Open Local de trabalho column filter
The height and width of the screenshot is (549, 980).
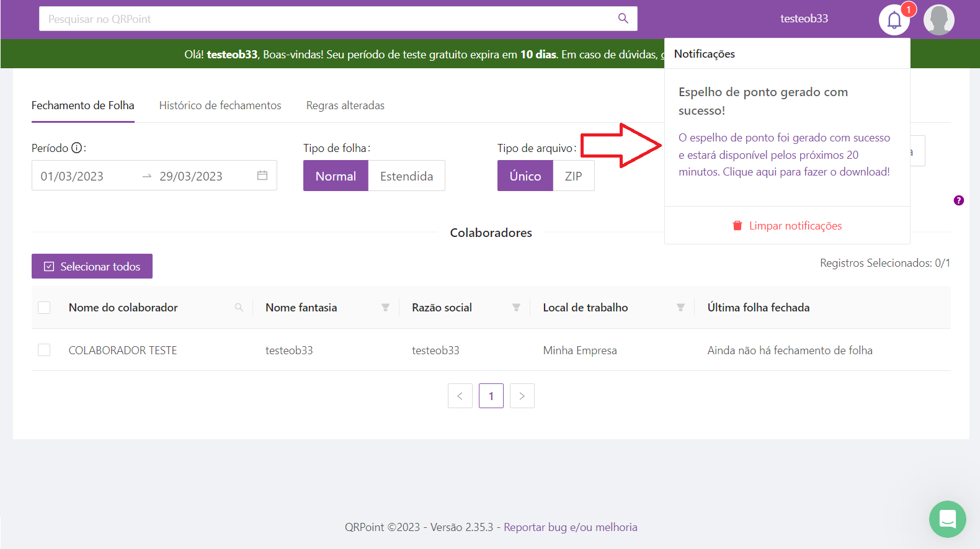(x=680, y=308)
